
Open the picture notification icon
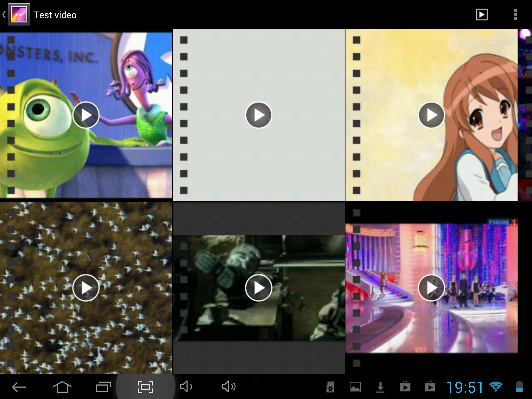(355, 387)
